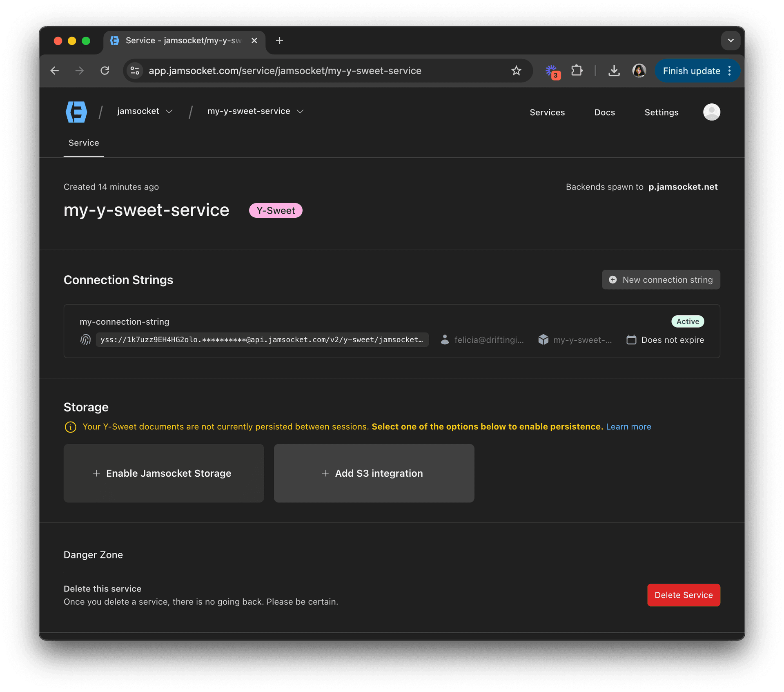The image size is (784, 692).
Task: Expand the jamsocket account dropdown
Action: [x=169, y=112]
